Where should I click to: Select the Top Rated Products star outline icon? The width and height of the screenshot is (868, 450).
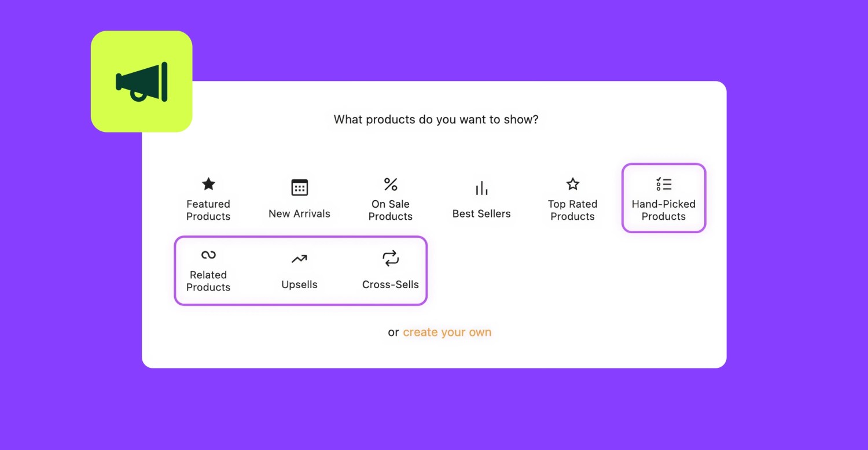pyautogui.click(x=572, y=183)
